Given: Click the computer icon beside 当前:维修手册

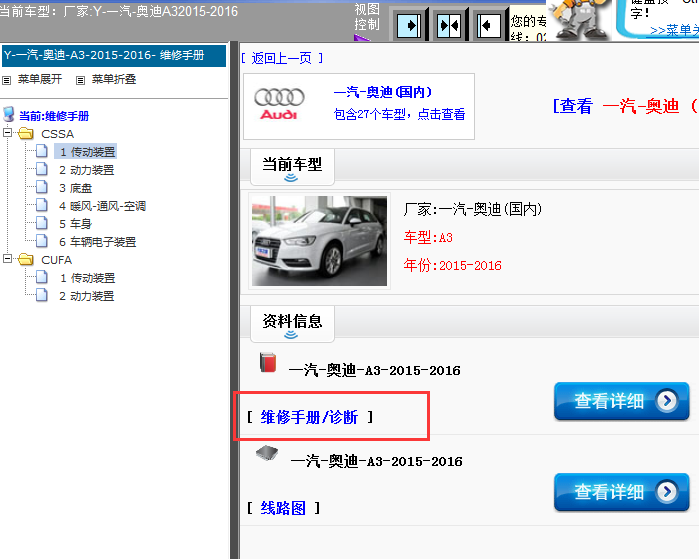Looking at the screenshot, I should [8, 114].
